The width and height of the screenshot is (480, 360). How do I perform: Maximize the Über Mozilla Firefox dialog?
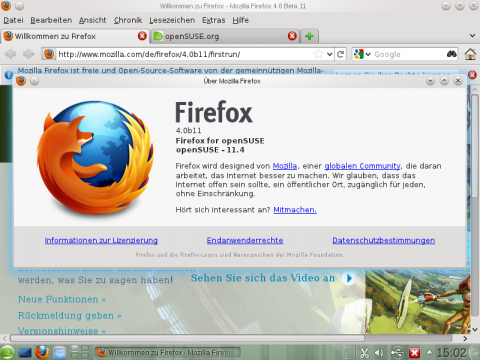(444, 81)
